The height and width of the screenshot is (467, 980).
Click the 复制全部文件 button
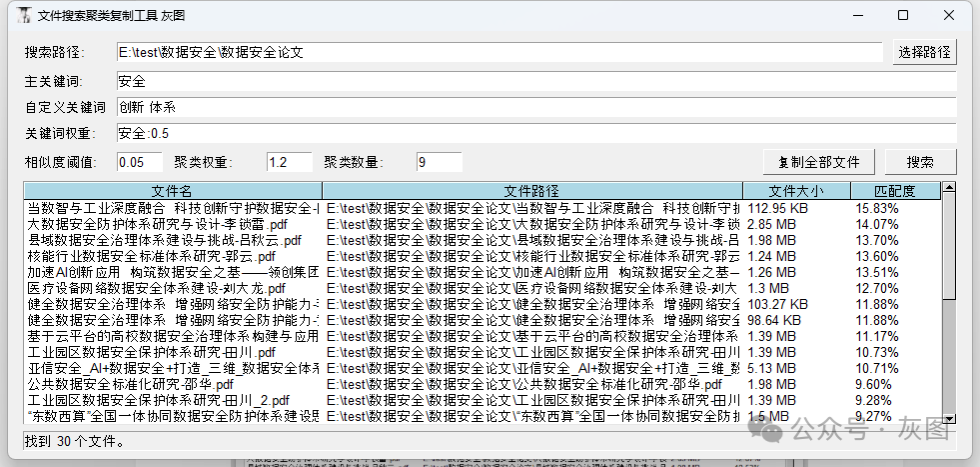point(819,162)
